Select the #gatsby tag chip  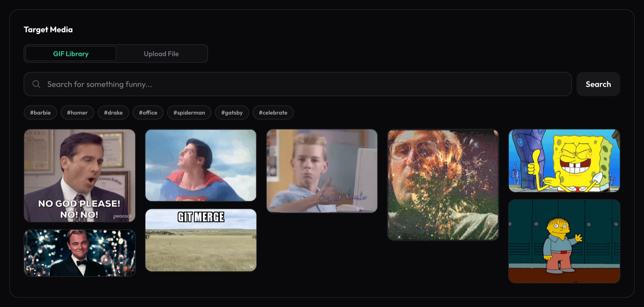click(232, 113)
